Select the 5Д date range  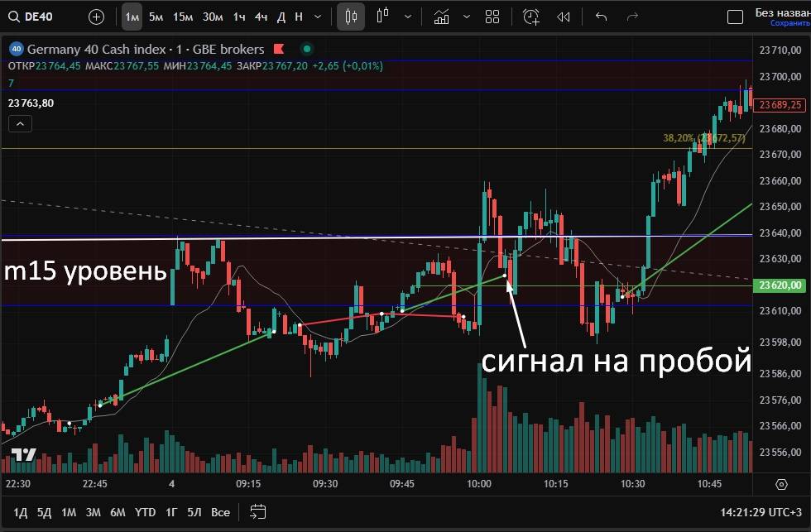(44, 512)
